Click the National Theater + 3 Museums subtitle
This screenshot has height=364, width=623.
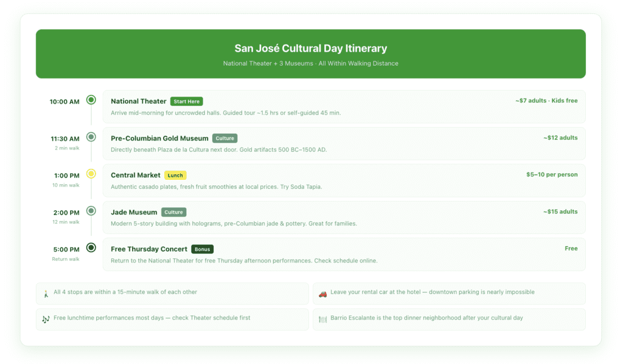[311, 64]
